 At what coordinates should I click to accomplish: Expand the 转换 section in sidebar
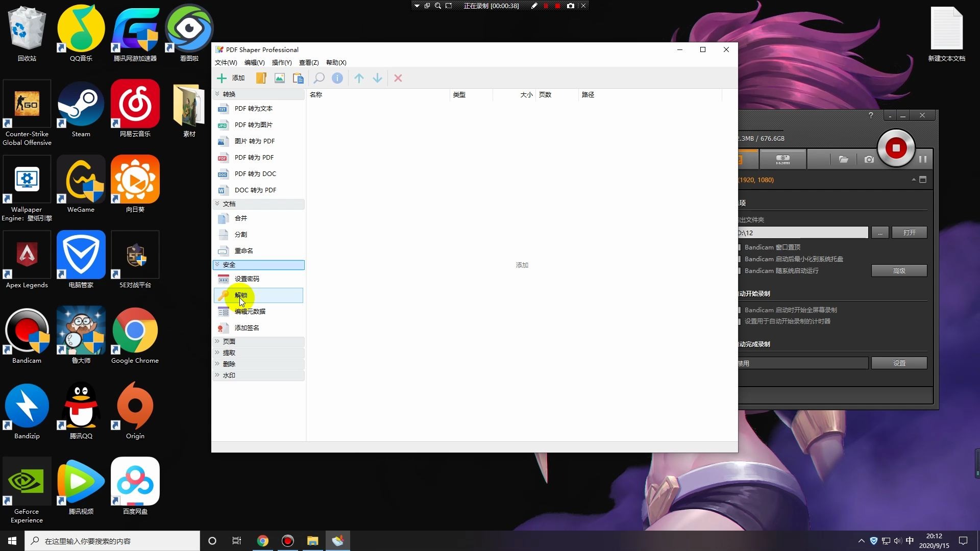click(229, 93)
